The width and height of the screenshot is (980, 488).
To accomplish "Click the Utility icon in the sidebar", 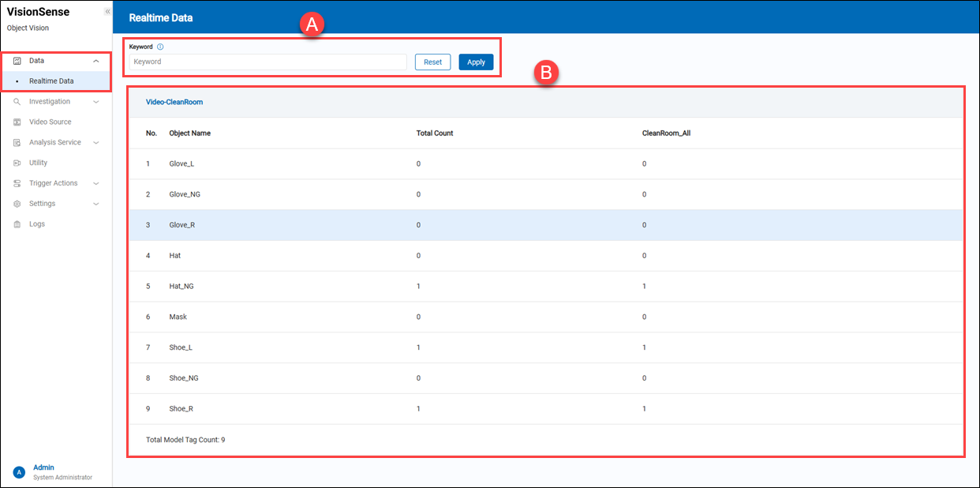I will pos(17,163).
